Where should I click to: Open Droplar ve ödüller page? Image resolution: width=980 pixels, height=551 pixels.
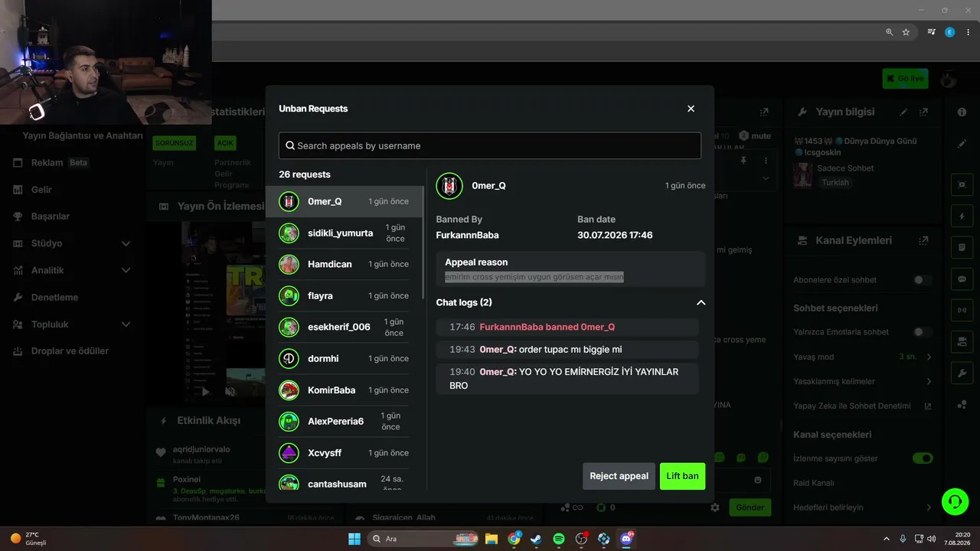[x=70, y=351]
